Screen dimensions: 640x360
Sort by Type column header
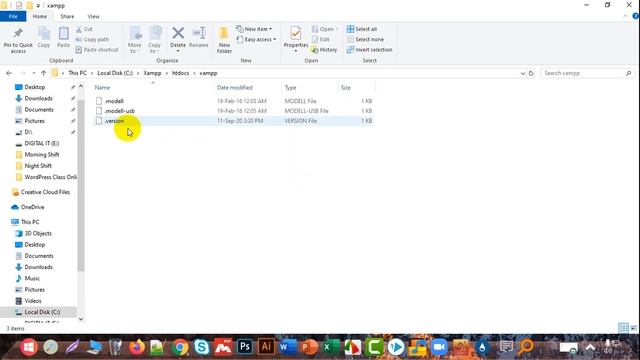pyautogui.click(x=291, y=88)
